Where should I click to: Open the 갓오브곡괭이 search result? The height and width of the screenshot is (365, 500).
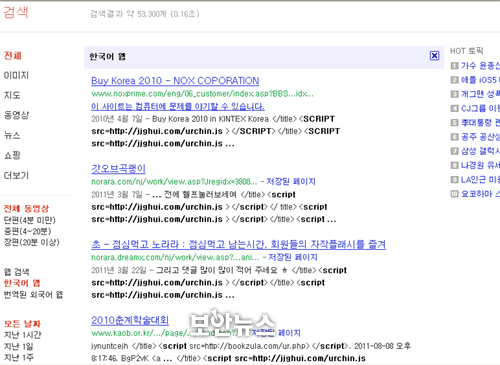(x=118, y=169)
